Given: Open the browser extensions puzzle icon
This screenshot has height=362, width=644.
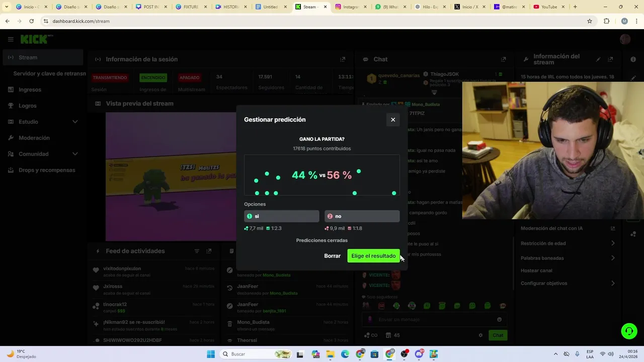Looking at the screenshot, I should click(606, 21).
